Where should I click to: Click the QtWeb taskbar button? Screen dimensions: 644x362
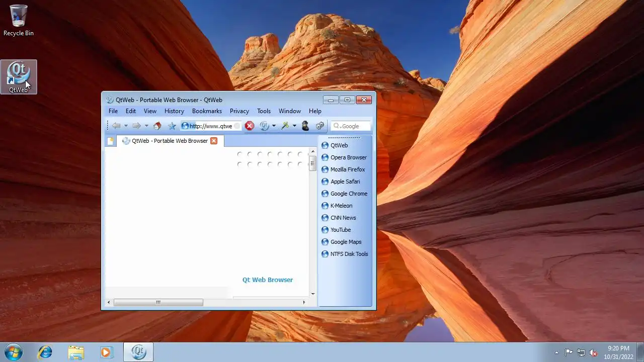point(138,352)
